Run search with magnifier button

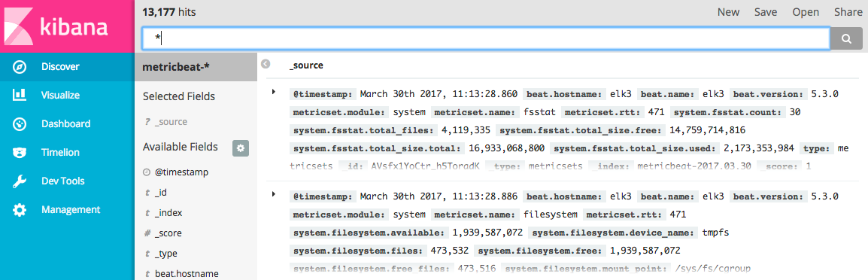point(846,38)
